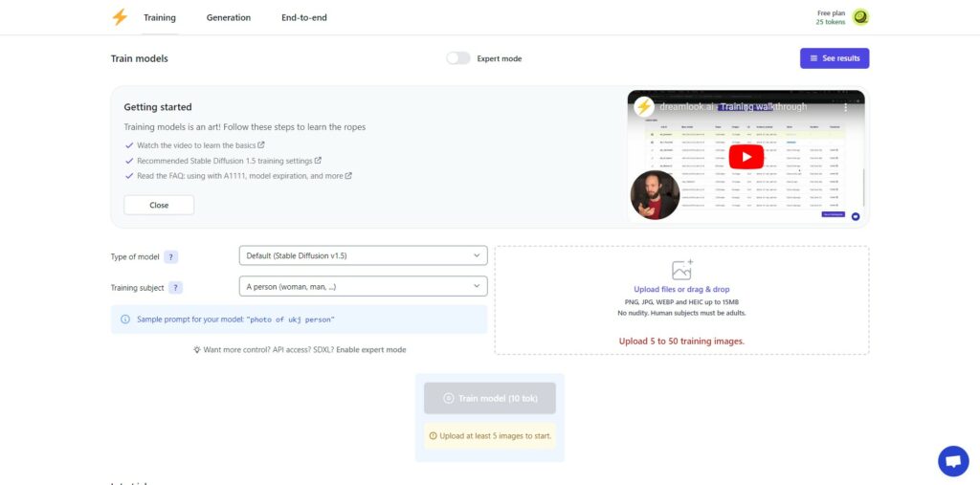Click the Type of model help icon
This screenshot has height=485, width=980.
click(170, 257)
